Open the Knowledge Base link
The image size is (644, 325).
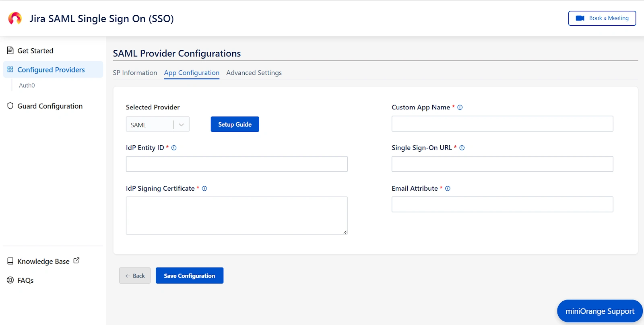pos(43,261)
